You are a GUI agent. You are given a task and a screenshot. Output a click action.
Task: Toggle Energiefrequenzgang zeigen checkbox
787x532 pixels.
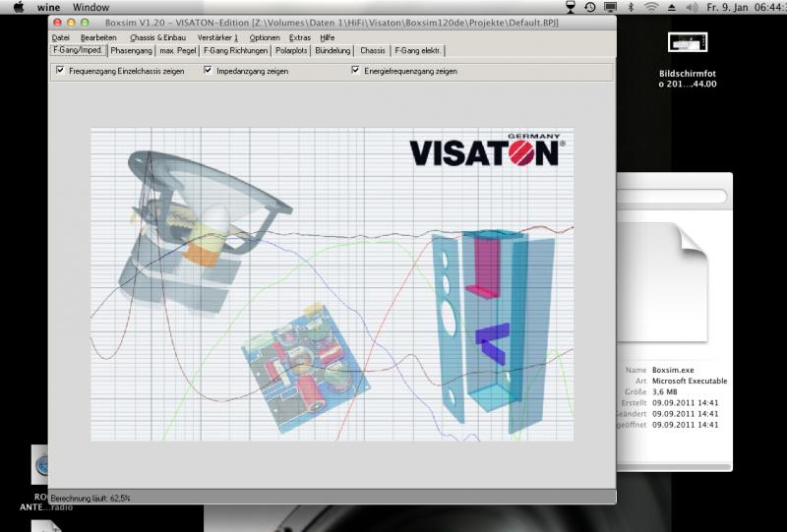pos(355,70)
